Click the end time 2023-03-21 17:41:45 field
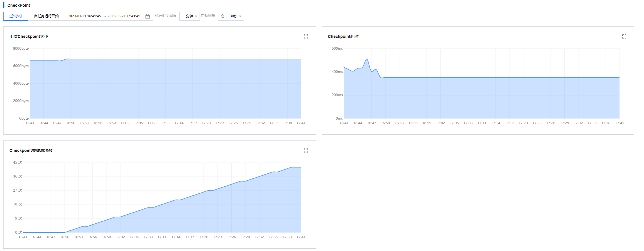The height and width of the screenshot is (251, 644). coord(124,16)
